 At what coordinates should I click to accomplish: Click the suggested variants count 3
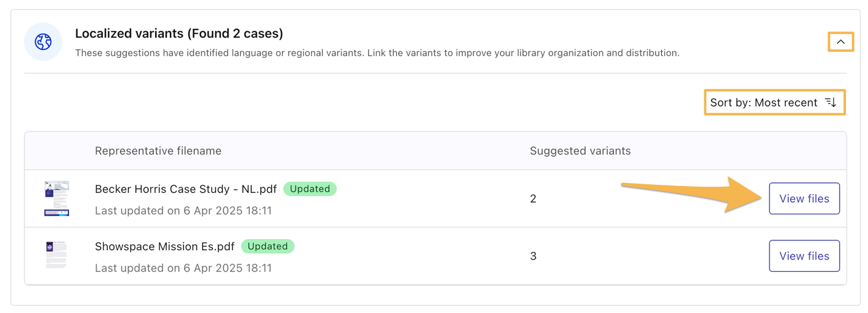[x=533, y=256]
